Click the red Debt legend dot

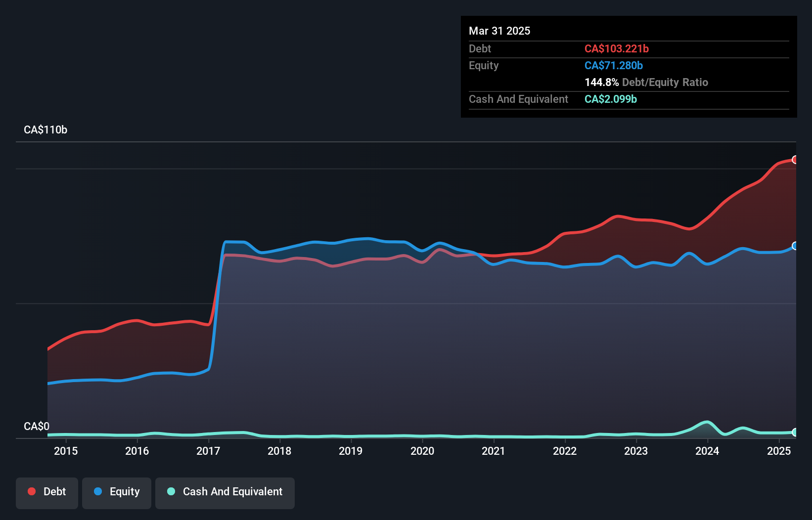[x=32, y=491]
